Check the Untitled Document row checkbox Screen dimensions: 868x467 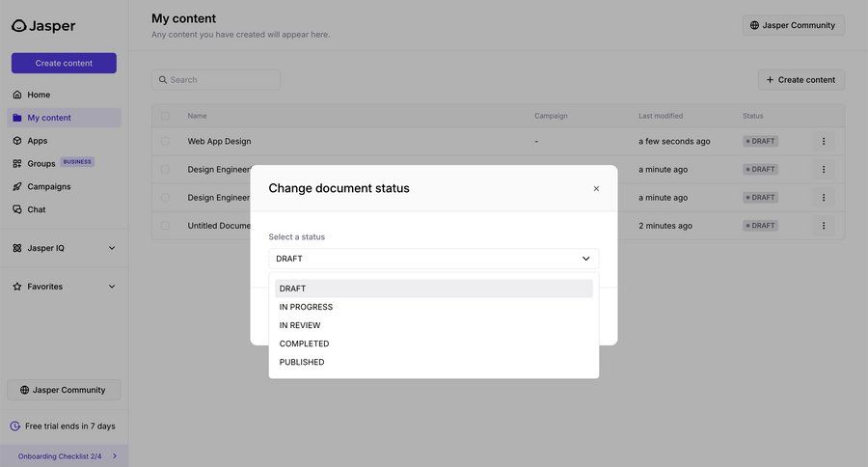point(165,226)
